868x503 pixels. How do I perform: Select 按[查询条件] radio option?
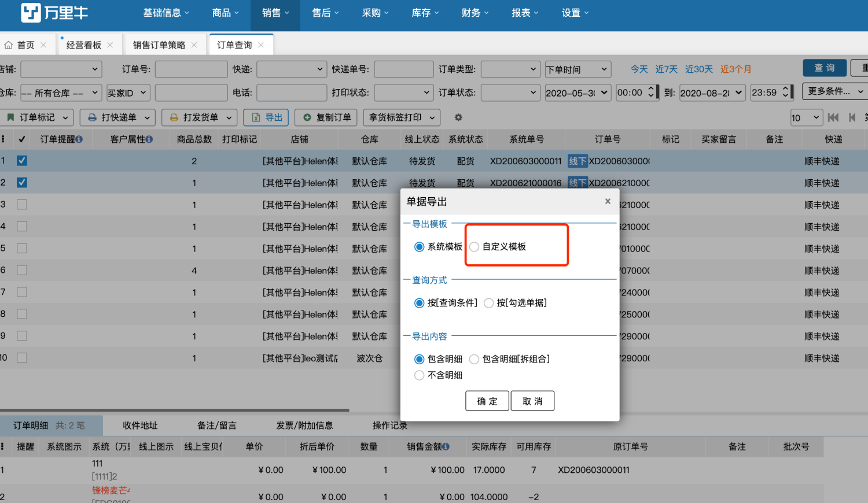pyautogui.click(x=420, y=303)
